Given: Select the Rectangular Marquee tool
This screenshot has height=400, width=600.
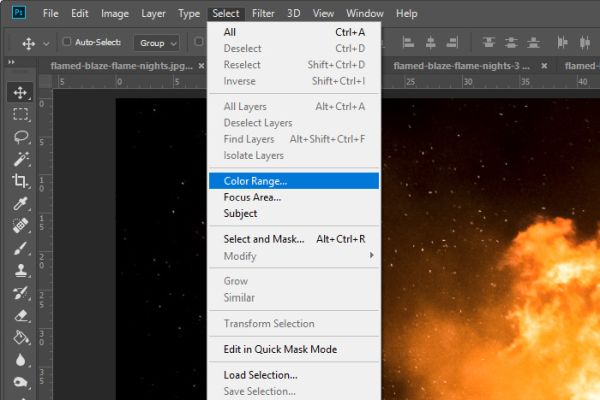Looking at the screenshot, I should point(20,114).
